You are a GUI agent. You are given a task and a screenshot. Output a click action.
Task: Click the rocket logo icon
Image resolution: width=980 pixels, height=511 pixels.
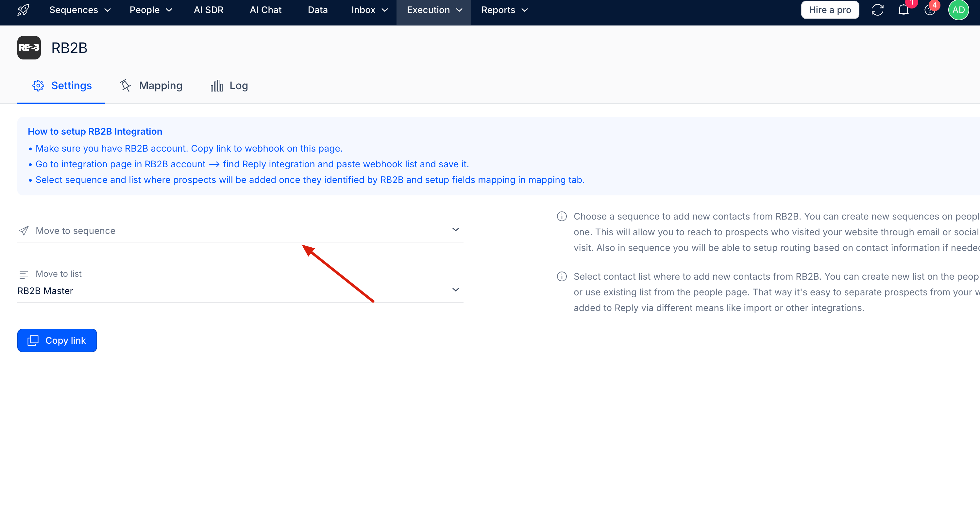23,10
